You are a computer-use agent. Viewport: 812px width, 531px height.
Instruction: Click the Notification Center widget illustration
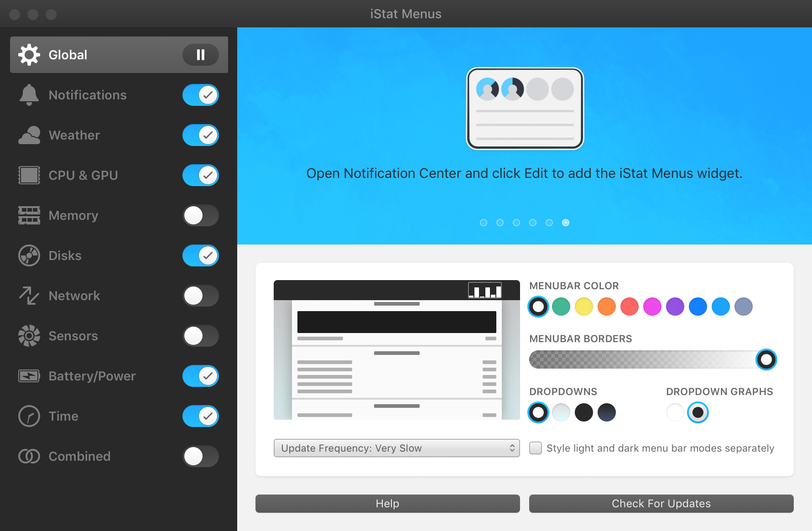click(525, 109)
